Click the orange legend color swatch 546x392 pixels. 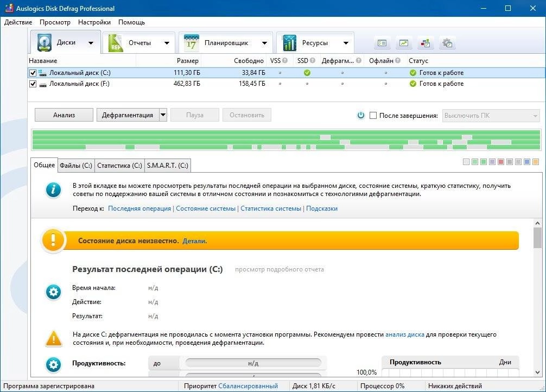click(536, 162)
